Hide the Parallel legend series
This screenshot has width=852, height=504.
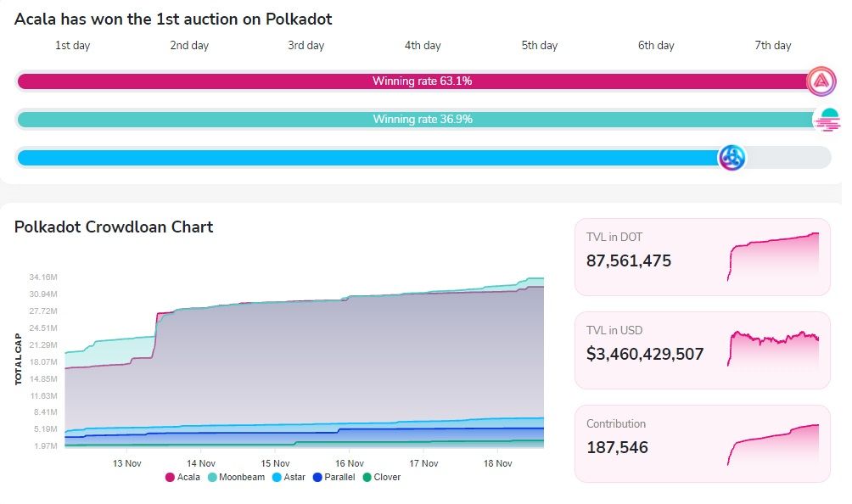point(334,477)
